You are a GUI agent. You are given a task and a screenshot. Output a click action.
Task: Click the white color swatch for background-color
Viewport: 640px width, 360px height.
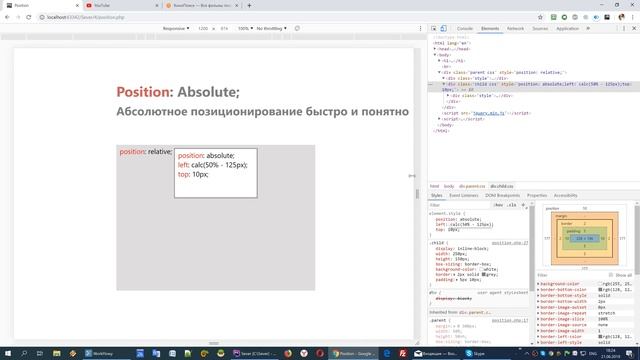coord(482,269)
